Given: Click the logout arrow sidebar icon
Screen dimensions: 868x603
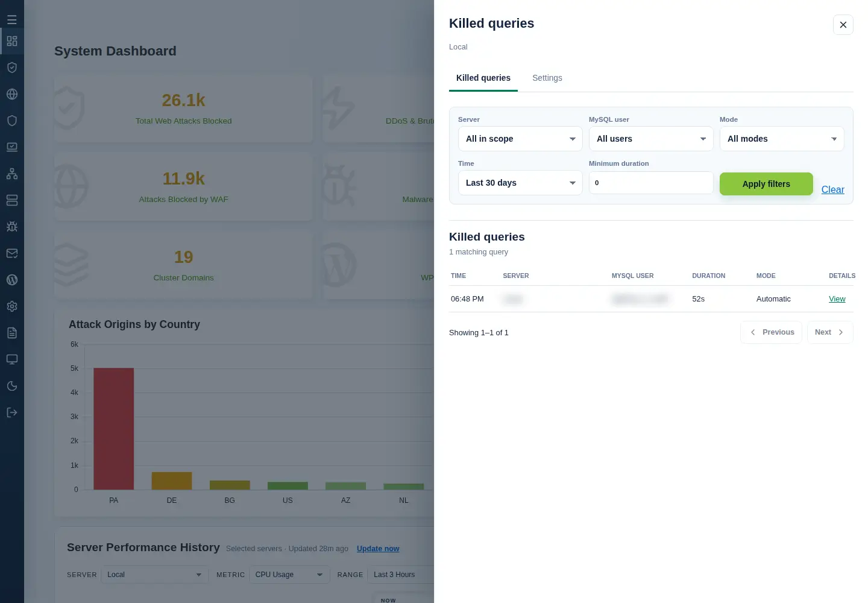Looking at the screenshot, I should pos(11,412).
